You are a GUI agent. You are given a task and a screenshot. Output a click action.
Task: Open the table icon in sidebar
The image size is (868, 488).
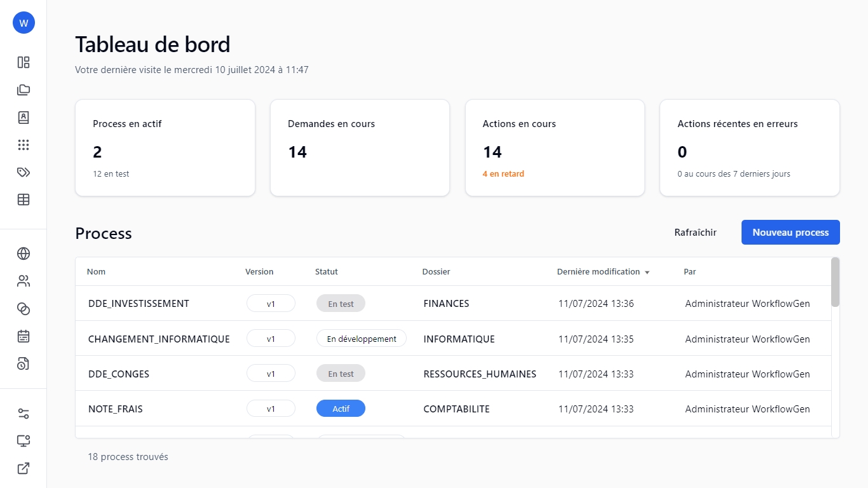pos(24,200)
